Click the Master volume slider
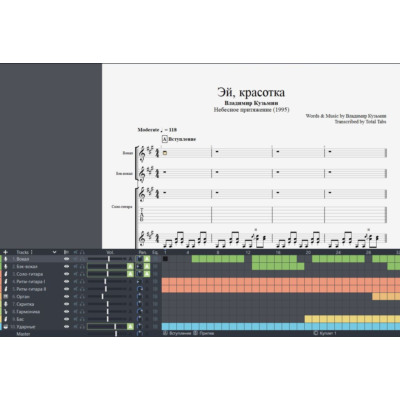Viewport: 400px width, 400px height. click(107, 334)
